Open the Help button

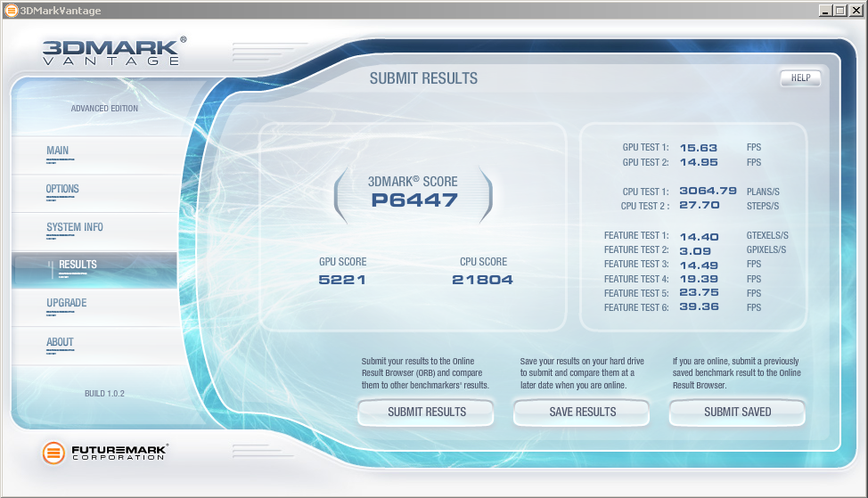point(800,78)
